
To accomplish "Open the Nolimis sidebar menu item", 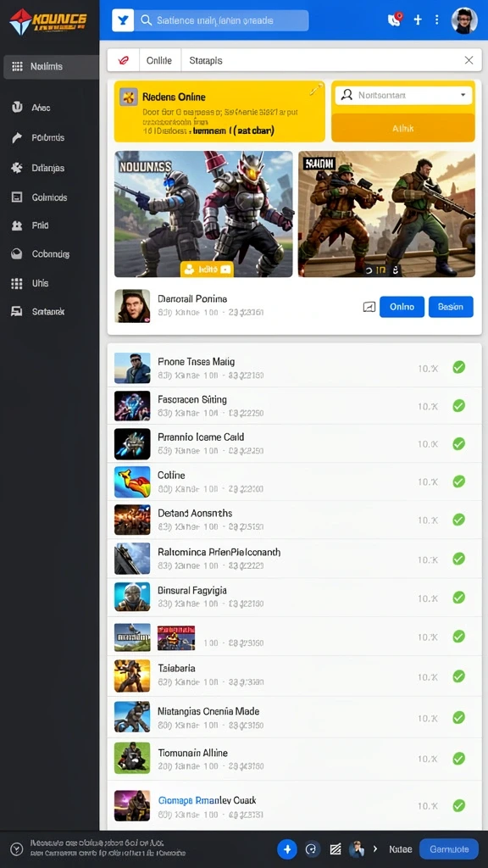I will point(51,66).
